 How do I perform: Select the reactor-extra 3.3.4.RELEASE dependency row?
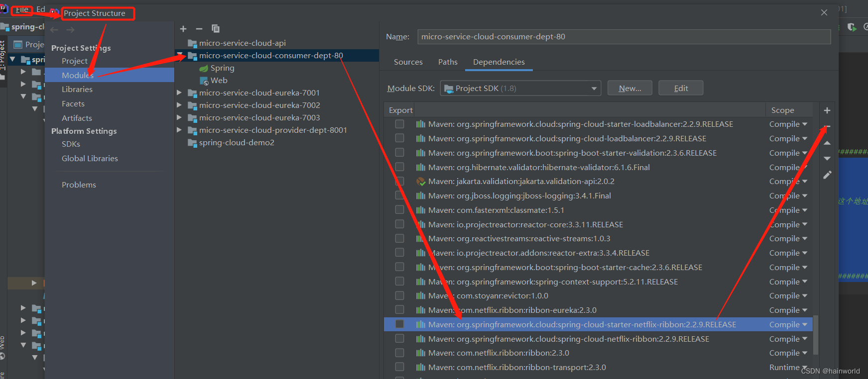point(598,253)
